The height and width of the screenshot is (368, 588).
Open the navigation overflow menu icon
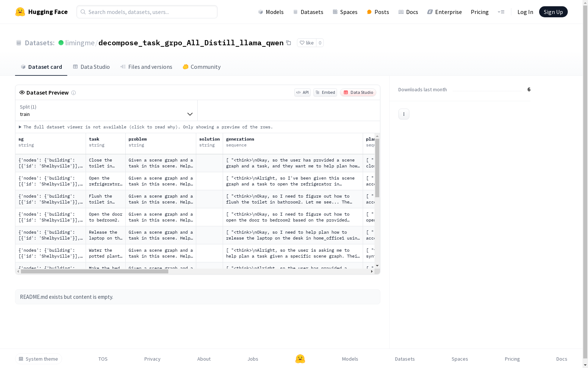tap(501, 12)
